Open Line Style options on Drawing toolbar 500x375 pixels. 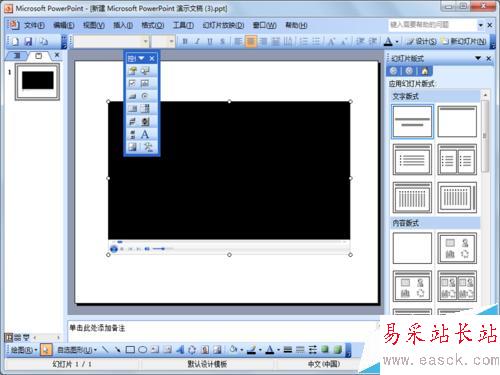[288, 350]
